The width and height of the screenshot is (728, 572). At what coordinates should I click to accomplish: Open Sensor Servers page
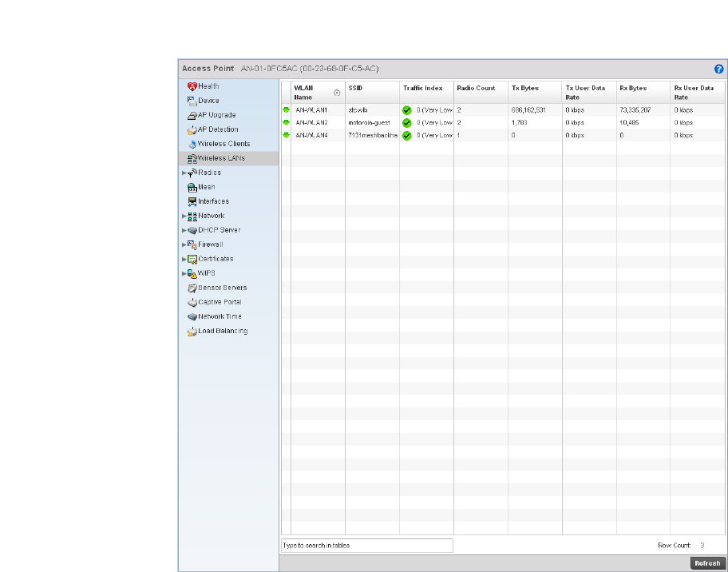point(223,288)
